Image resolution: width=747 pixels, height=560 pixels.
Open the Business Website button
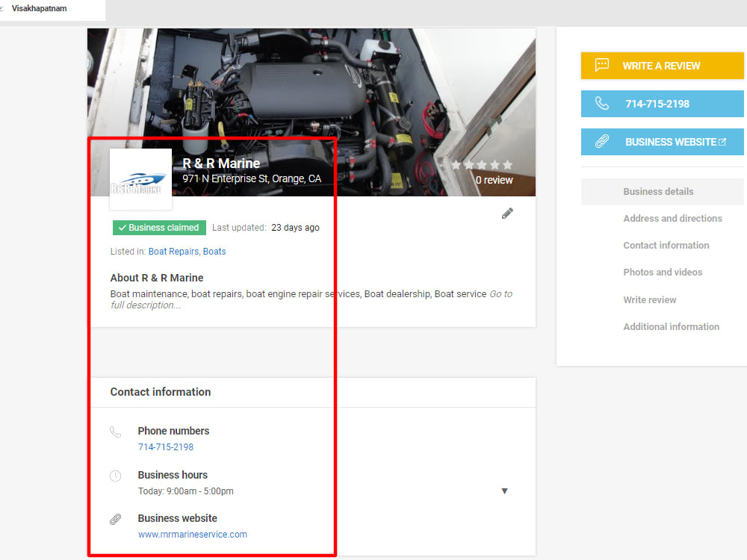[x=662, y=142]
